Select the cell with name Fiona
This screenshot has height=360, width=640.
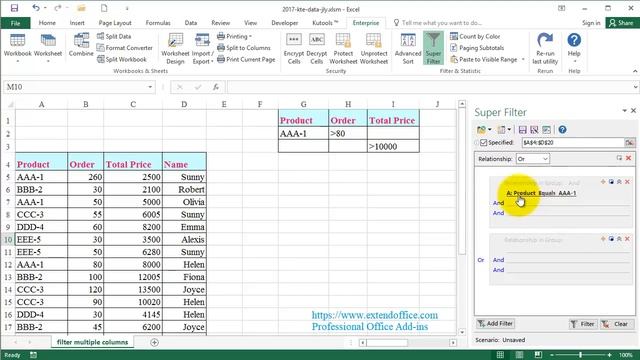tap(184, 277)
